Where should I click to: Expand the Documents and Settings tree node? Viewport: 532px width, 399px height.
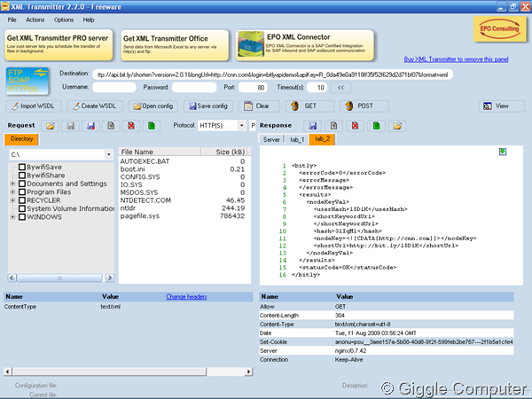point(12,184)
